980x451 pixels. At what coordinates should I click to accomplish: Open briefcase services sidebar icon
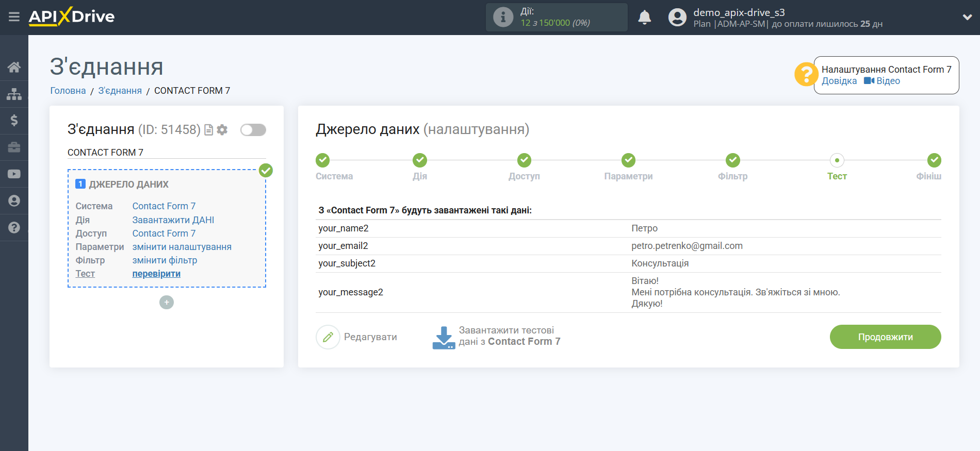point(14,147)
